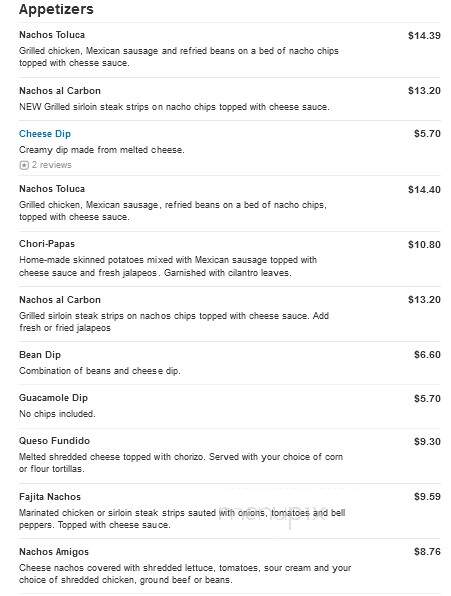Click the $5.70 Cheese Dip price
This screenshot has width=451, height=596.
(x=427, y=134)
